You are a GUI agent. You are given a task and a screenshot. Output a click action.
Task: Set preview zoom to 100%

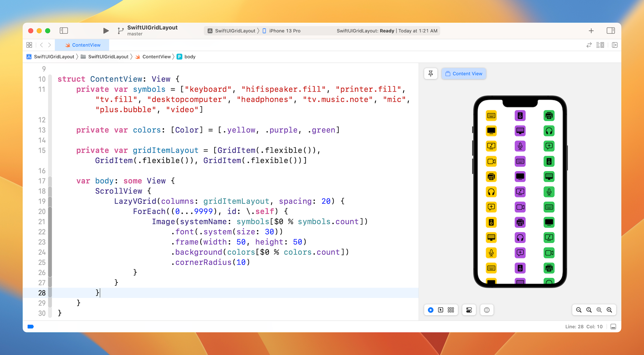point(589,310)
